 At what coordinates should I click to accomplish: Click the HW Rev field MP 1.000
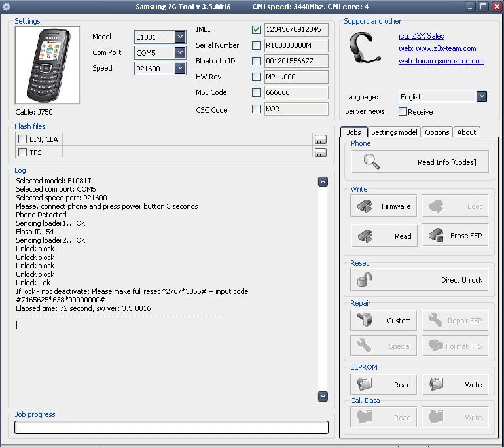click(296, 77)
